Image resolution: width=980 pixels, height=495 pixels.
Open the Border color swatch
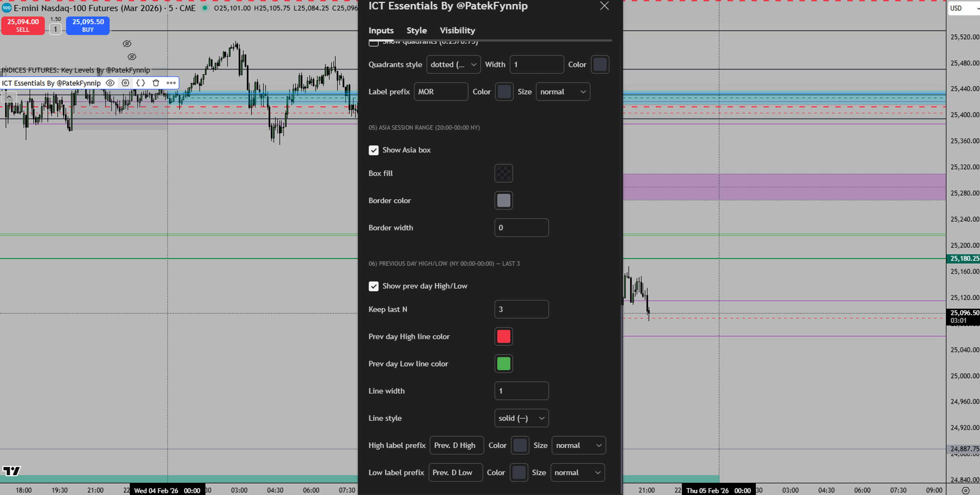click(503, 200)
